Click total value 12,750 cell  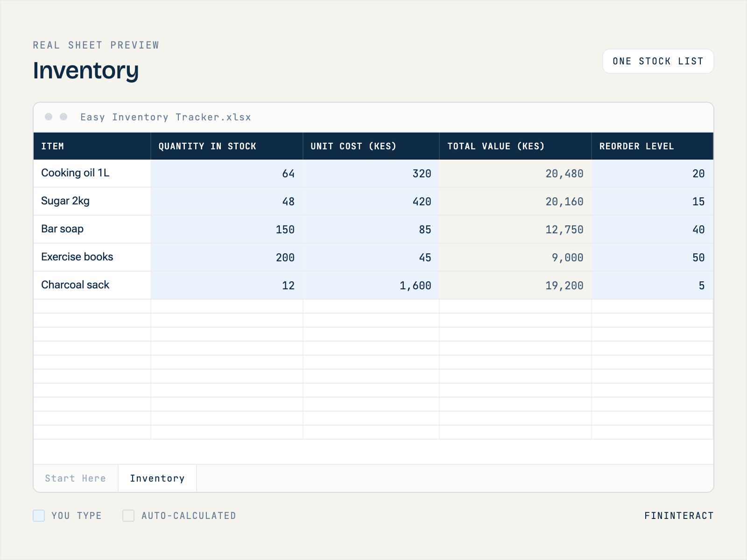[515, 229]
